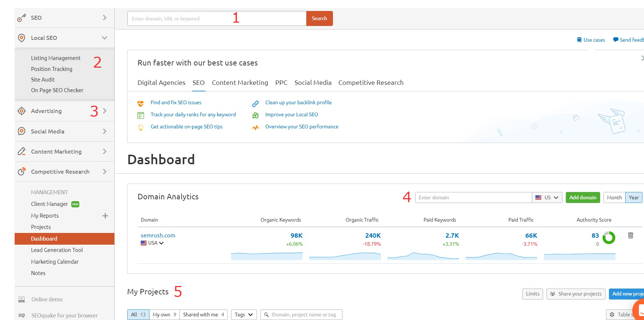
Task: Switch to Digital Agencies tab
Action: coord(161,83)
